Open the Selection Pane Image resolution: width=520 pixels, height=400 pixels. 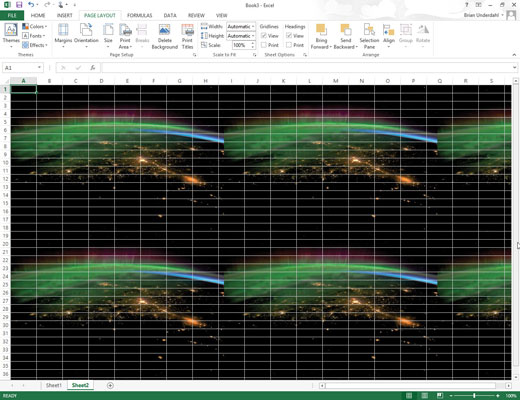369,36
